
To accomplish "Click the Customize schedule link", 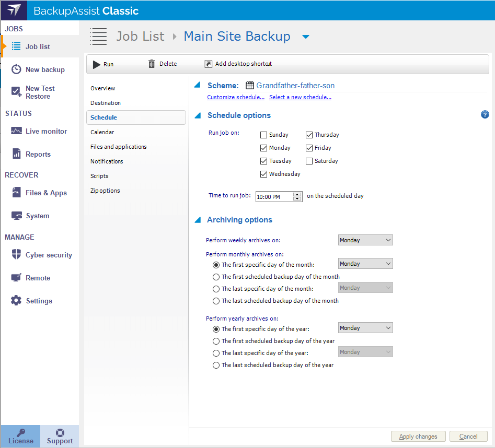I will click(235, 97).
